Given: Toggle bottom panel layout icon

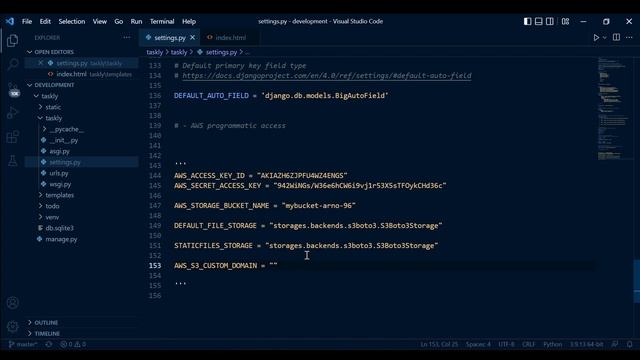Looking at the screenshot, I should coord(539,21).
